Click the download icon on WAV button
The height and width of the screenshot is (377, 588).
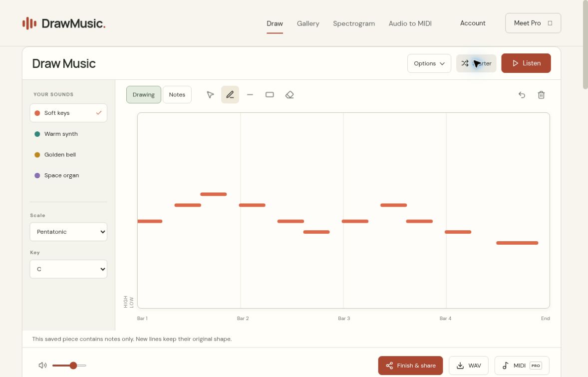(460, 366)
